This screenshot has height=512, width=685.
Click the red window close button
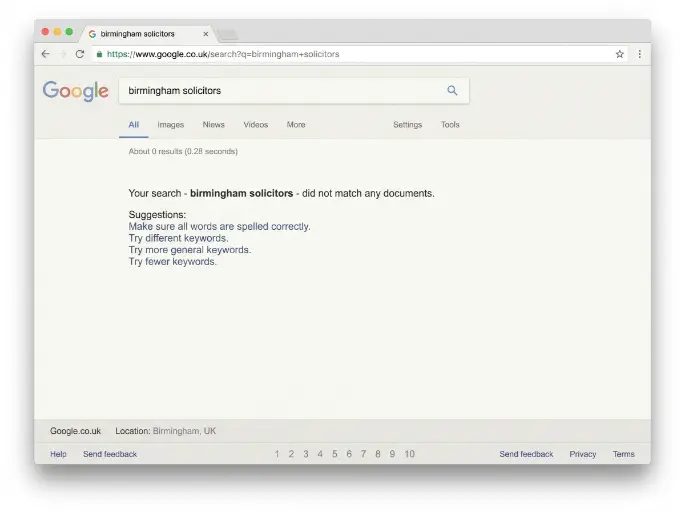tap(45, 31)
